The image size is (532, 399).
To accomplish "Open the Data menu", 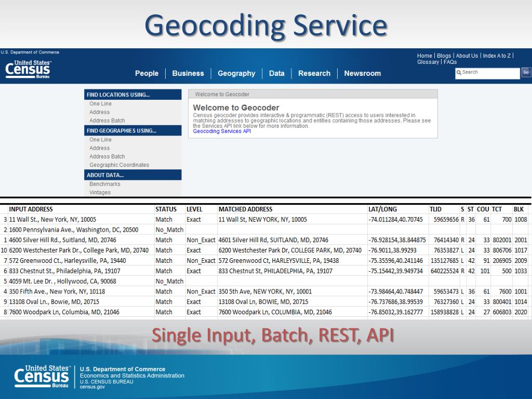I will [276, 73].
